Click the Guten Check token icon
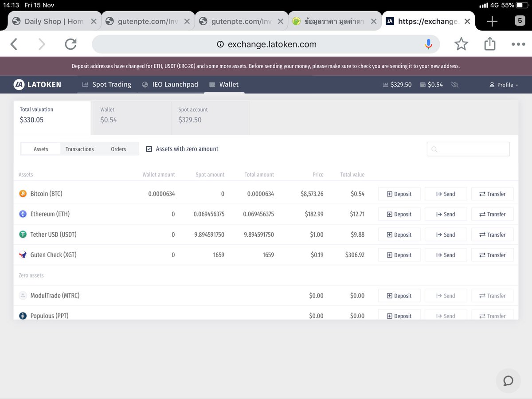 (x=23, y=255)
